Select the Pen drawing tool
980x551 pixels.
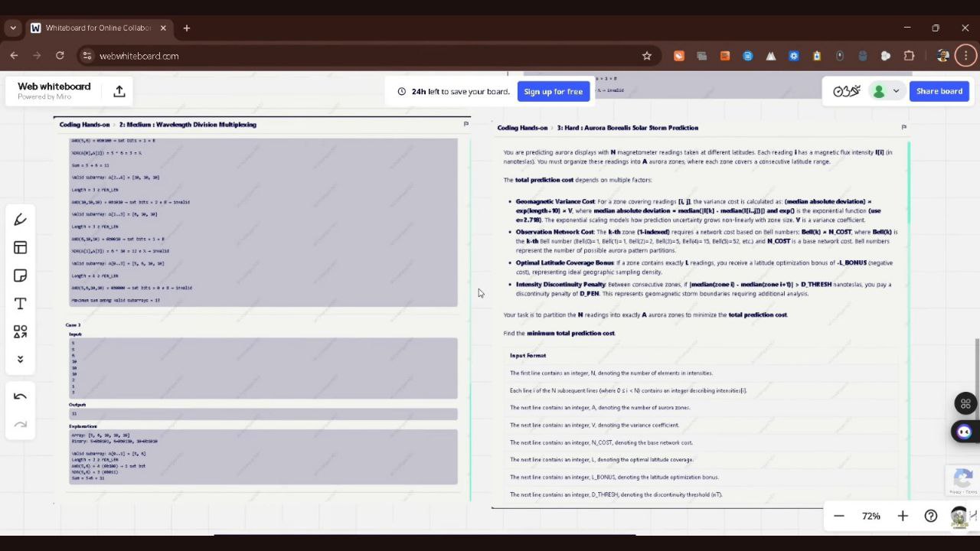point(21,220)
